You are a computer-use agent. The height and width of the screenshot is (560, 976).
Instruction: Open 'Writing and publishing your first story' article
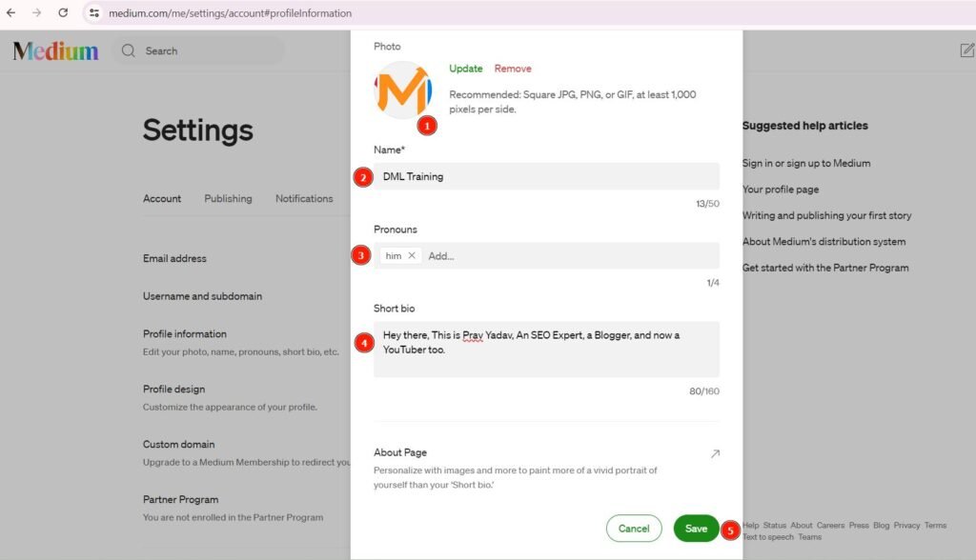(x=826, y=215)
